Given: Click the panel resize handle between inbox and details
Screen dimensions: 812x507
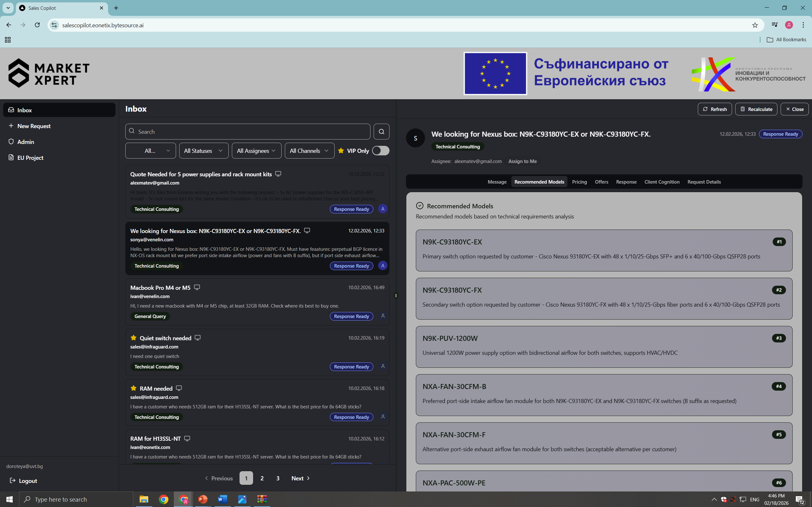Looking at the screenshot, I should [x=396, y=296].
